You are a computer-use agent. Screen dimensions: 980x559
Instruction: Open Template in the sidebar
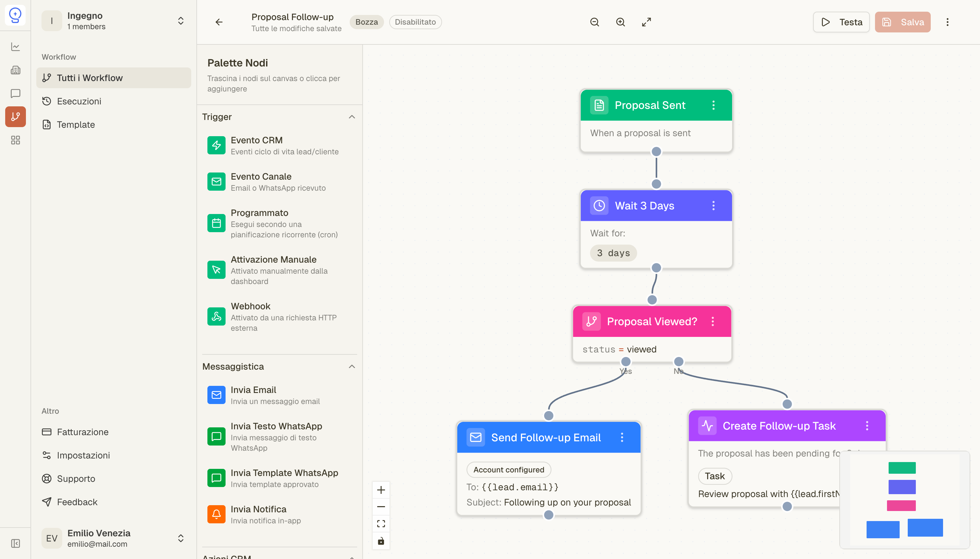pos(76,125)
